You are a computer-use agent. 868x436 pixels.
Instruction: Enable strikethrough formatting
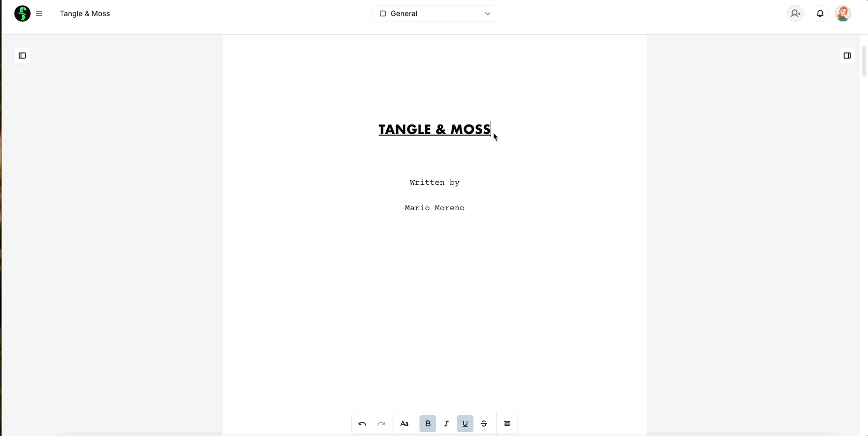click(484, 424)
